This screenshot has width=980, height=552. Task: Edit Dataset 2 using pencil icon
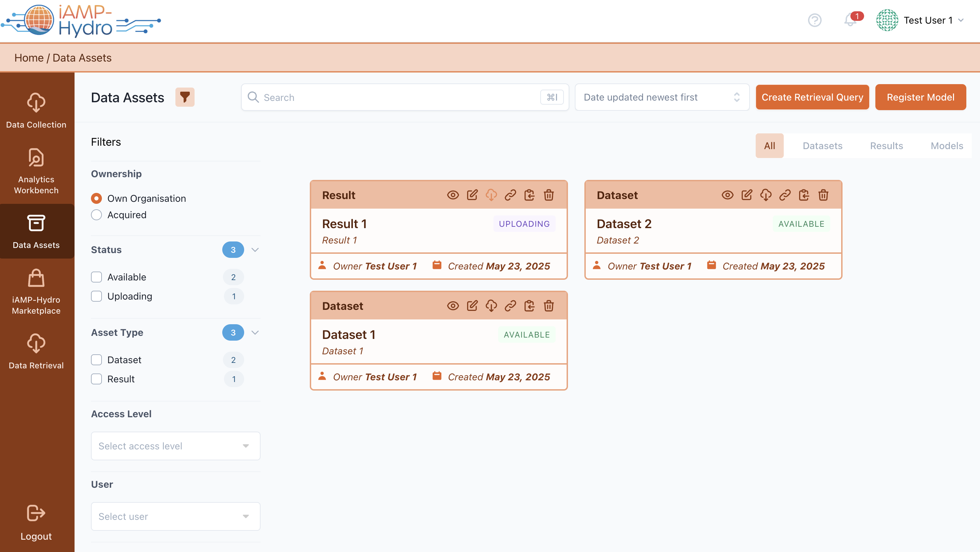pos(746,195)
